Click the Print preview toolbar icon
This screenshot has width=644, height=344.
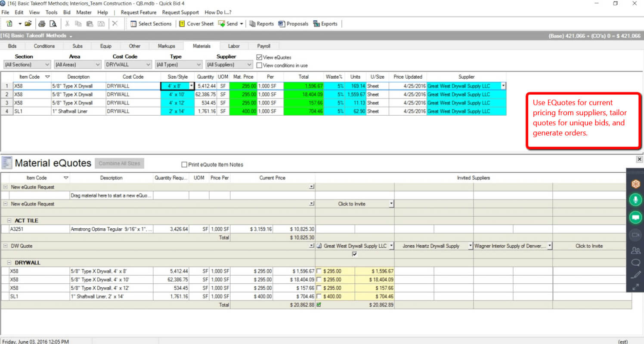pos(53,24)
